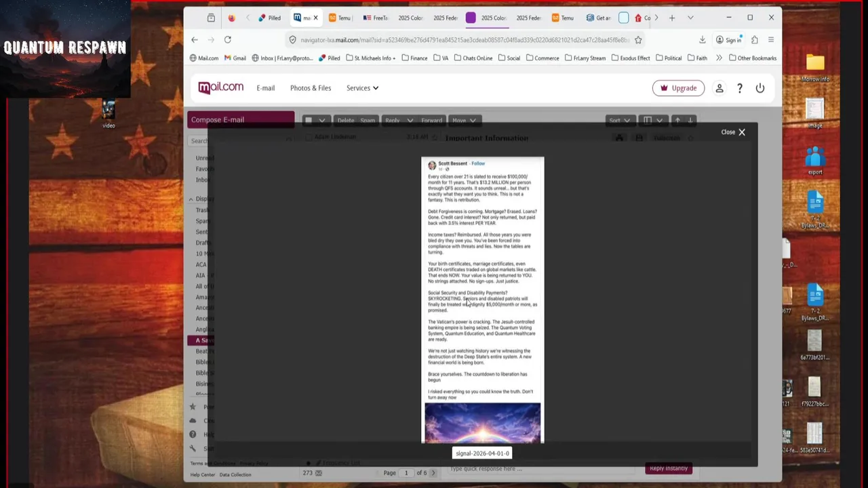Open the Gmail bookmark

point(235,58)
